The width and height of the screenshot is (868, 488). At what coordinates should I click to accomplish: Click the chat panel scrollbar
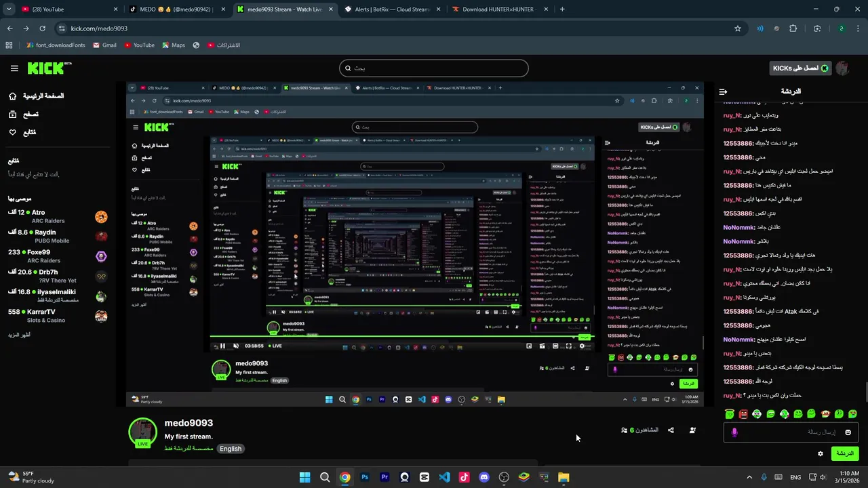(865, 392)
